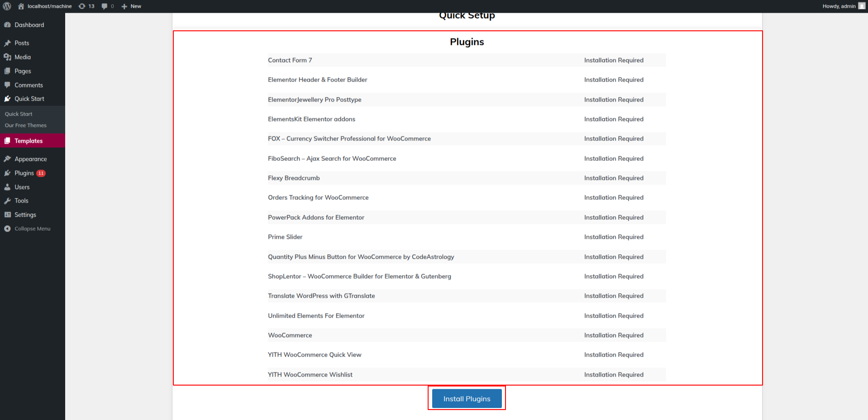Click the Appearance paintbrush icon
868x420 pixels.
tap(7, 159)
